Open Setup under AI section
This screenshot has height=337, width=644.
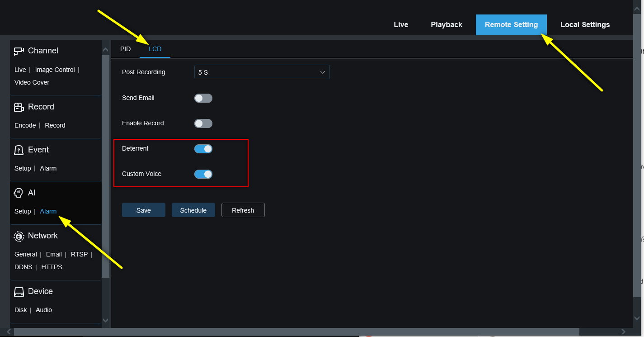23,211
